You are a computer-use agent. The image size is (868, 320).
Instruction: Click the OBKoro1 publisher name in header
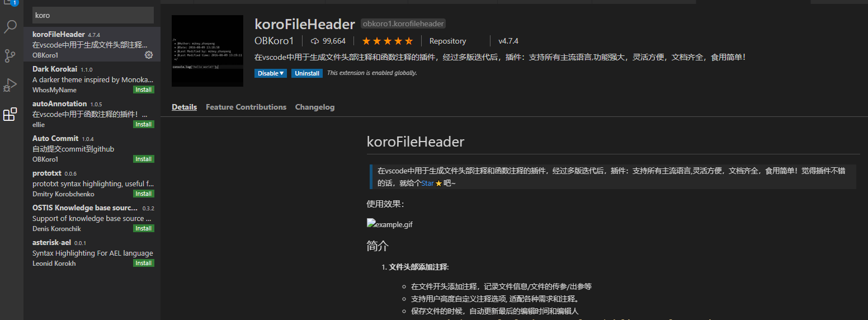pos(274,41)
